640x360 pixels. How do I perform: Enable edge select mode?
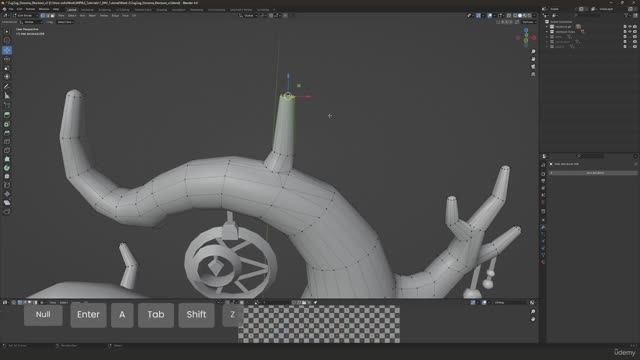[48, 16]
